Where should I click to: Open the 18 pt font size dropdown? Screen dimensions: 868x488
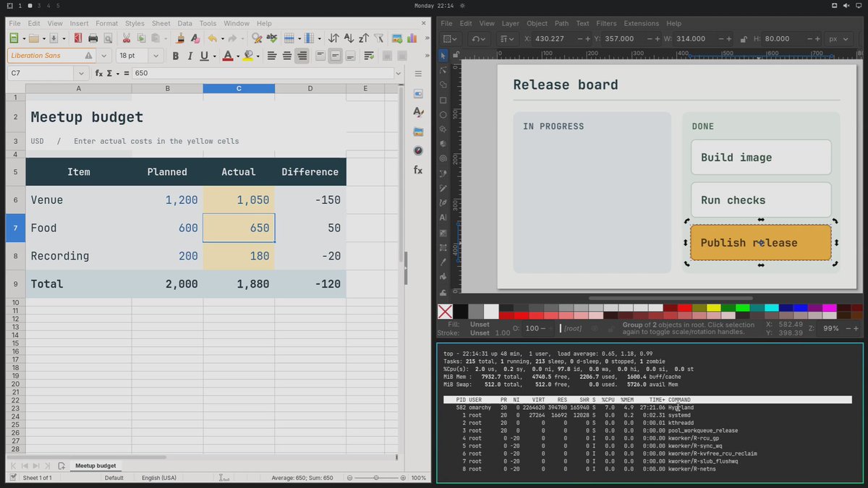click(x=157, y=56)
